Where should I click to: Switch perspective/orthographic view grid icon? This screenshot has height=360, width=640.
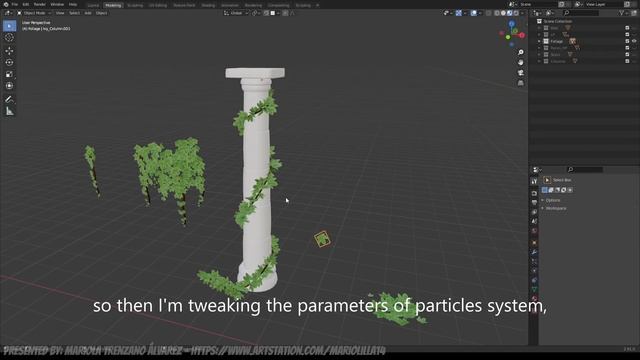pos(520,83)
